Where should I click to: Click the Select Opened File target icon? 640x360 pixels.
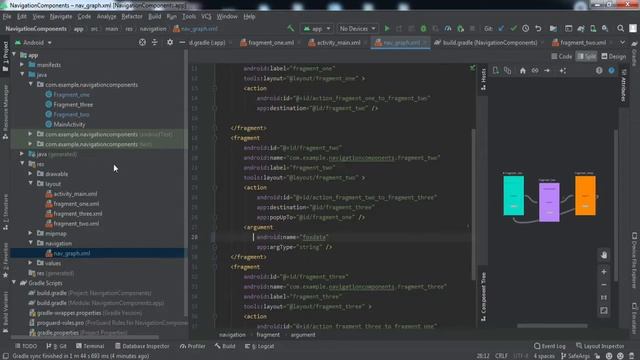(142, 42)
